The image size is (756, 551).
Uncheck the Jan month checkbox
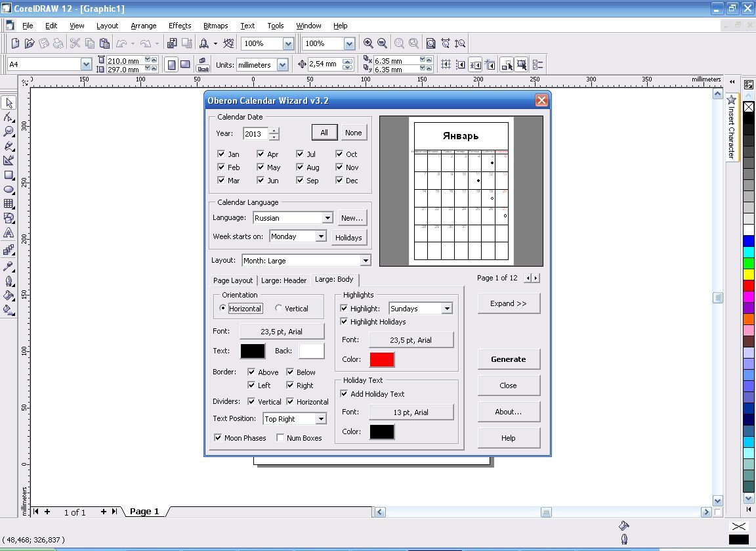[x=220, y=154]
